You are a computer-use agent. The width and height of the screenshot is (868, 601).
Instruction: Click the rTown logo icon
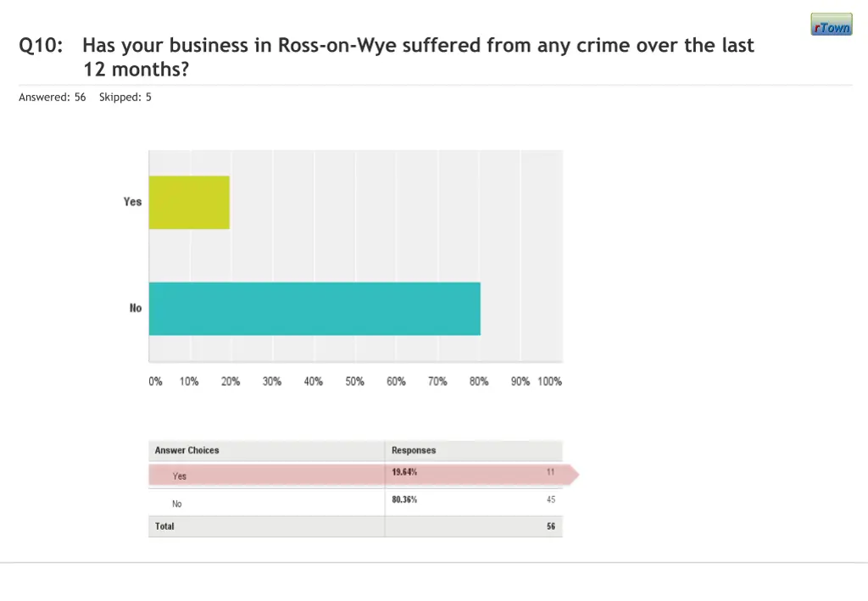coord(831,25)
